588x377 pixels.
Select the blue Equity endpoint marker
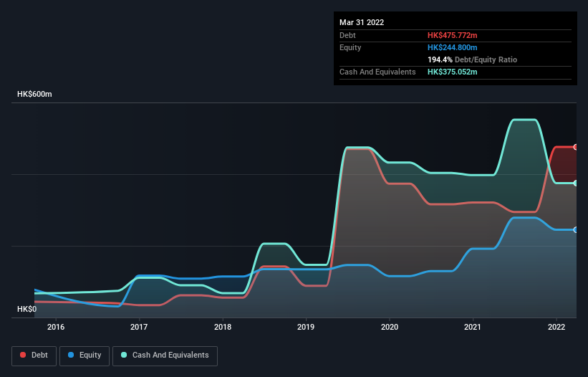[x=576, y=230]
